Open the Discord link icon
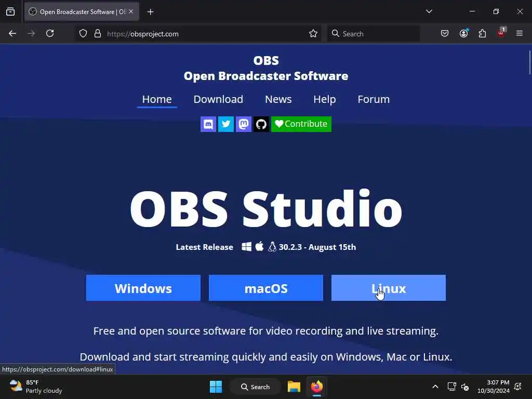 pyautogui.click(x=208, y=124)
